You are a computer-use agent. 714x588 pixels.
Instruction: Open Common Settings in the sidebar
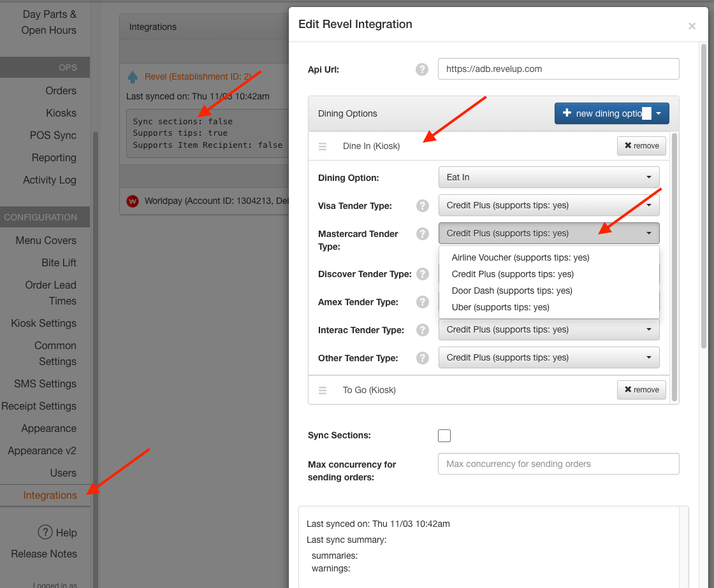click(55, 353)
